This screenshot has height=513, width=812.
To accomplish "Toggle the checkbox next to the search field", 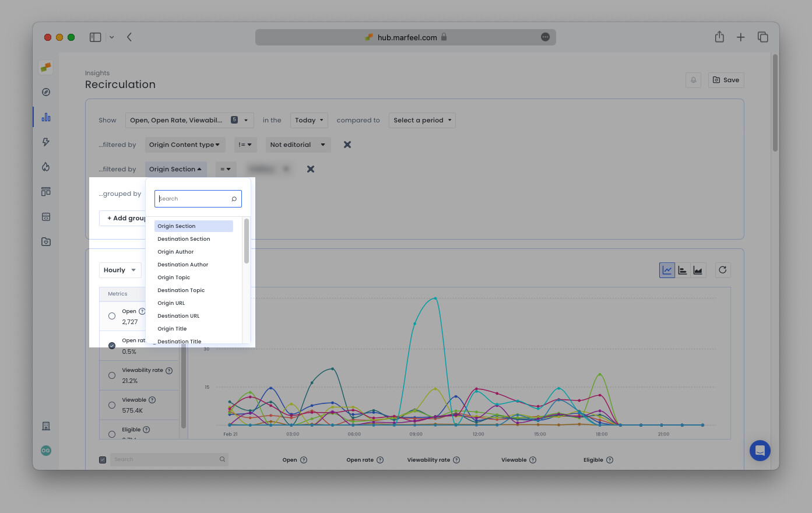I will [x=103, y=459].
